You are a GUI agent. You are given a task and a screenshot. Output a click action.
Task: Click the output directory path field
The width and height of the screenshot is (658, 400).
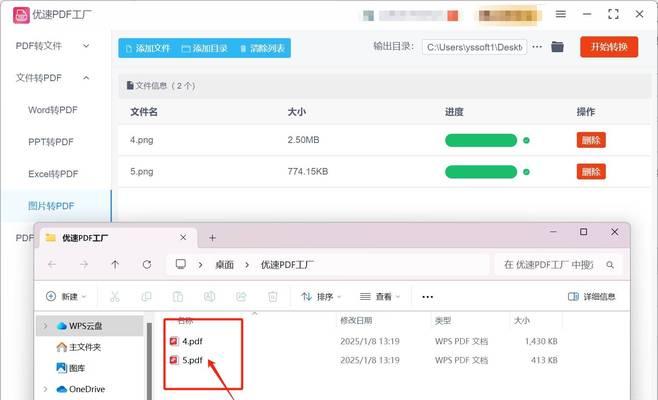click(x=474, y=47)
